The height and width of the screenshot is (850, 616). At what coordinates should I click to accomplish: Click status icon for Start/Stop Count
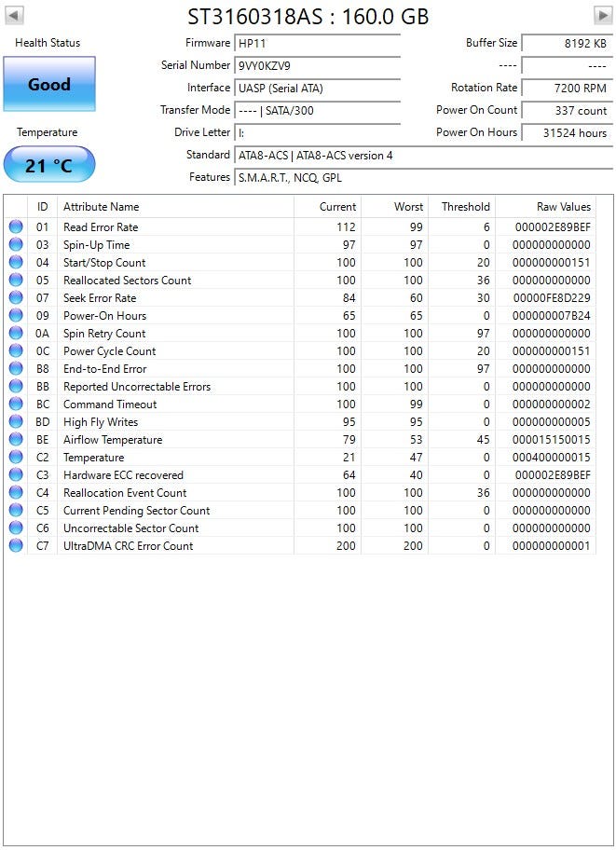pyautogui.click(x=16, y=263)
